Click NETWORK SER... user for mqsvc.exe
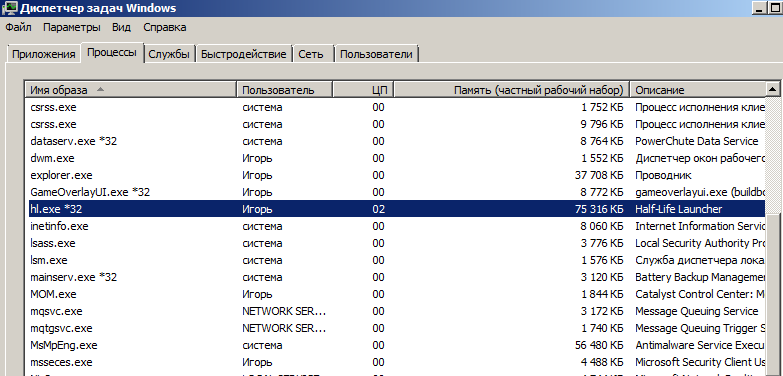 coord(284,311)
